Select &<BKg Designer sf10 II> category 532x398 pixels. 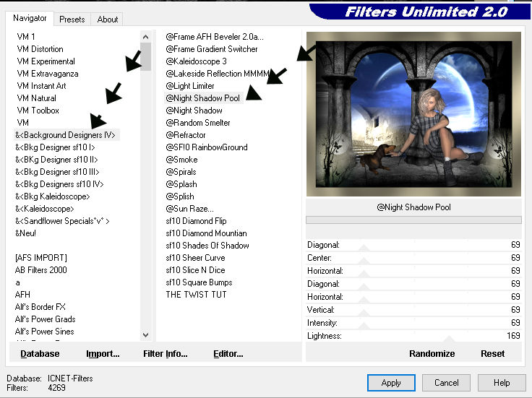pos(56,160)
